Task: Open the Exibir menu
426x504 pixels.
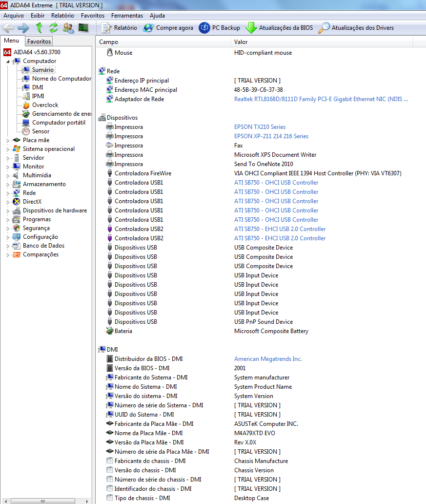Action: 38,16
